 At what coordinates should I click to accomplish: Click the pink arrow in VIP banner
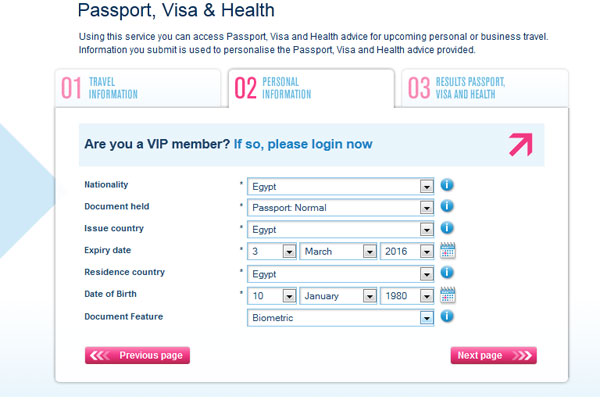coord(521,145)
